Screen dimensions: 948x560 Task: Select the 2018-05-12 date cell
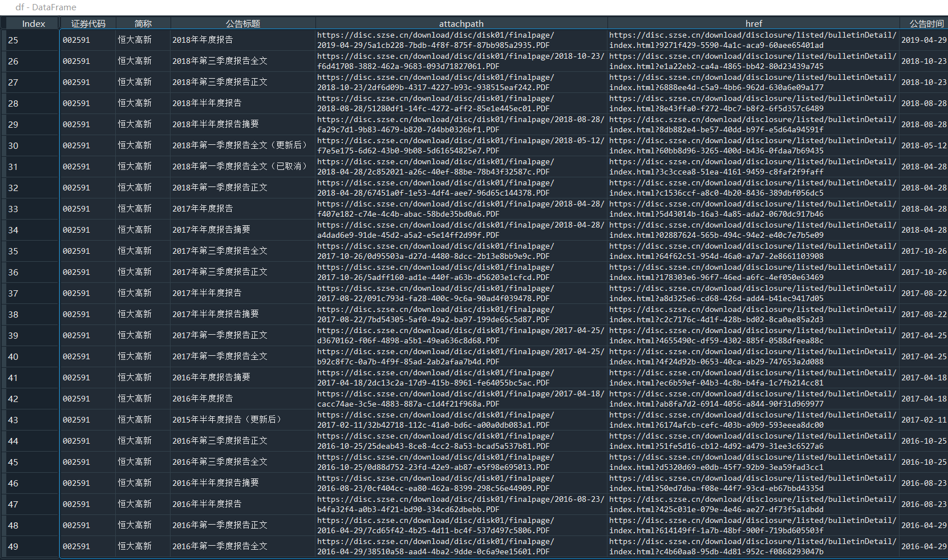924,145
